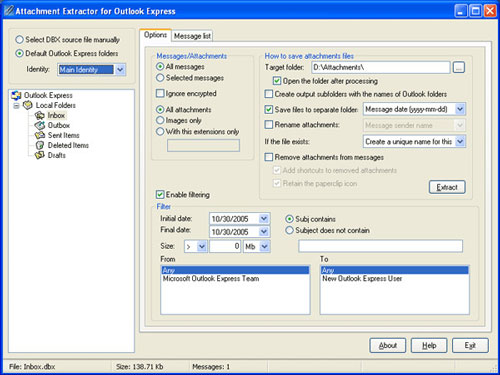Enable Remove attachments from messages
500x375 pixels.
coord(269,157)
